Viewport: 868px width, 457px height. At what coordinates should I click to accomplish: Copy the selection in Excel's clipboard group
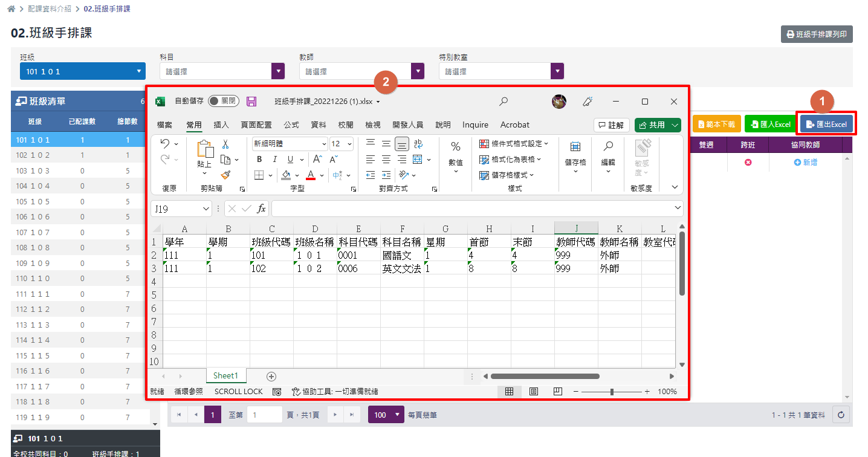(225, 160)
